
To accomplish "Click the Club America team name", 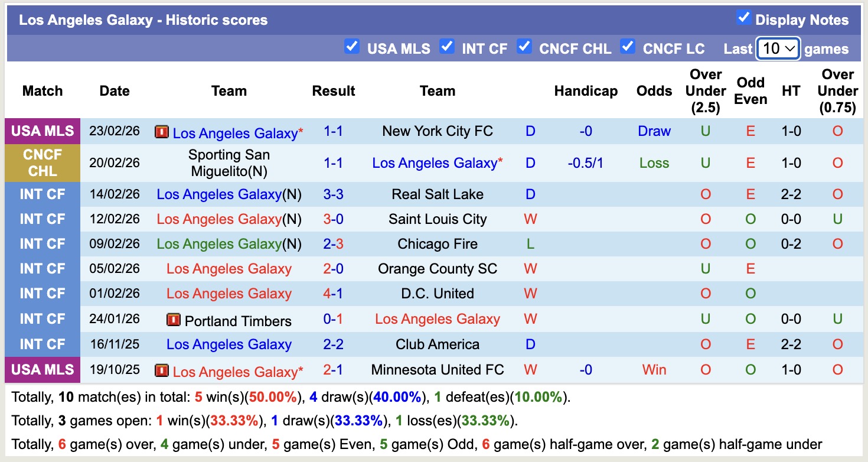I will 437,344.
